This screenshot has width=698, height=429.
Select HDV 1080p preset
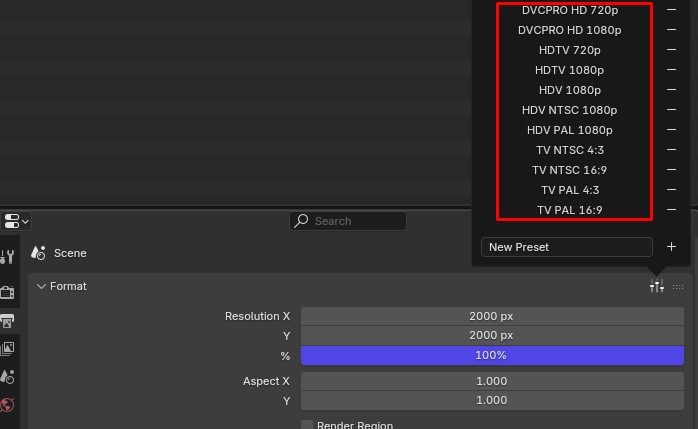point(570,90)
